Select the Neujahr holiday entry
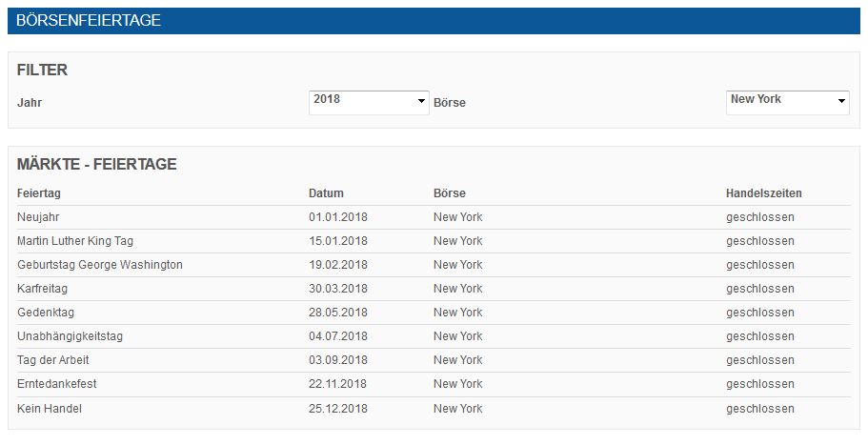Screen dimensions: 868x445 [36, 217]
